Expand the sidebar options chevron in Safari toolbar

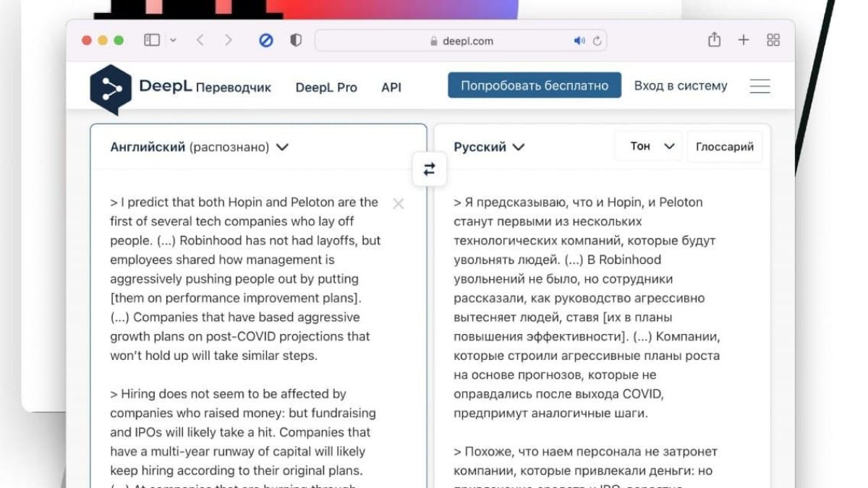[173, 41]
